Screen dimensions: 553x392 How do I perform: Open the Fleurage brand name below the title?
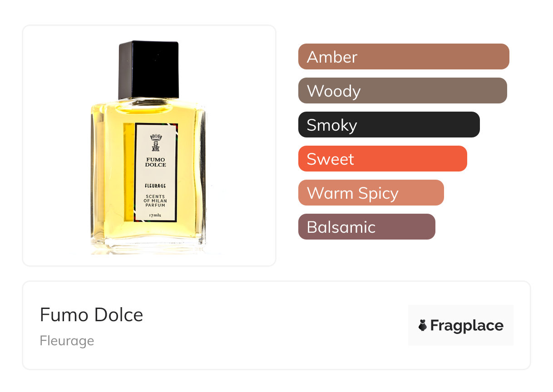67,341
